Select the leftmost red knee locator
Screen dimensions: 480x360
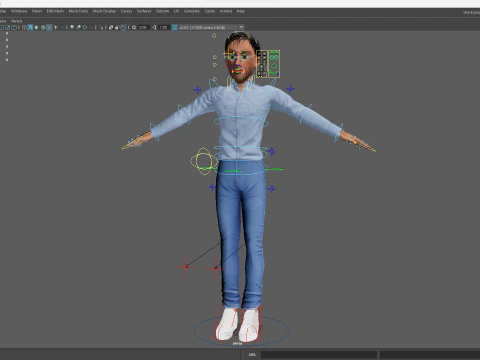[x=186, y=267]
